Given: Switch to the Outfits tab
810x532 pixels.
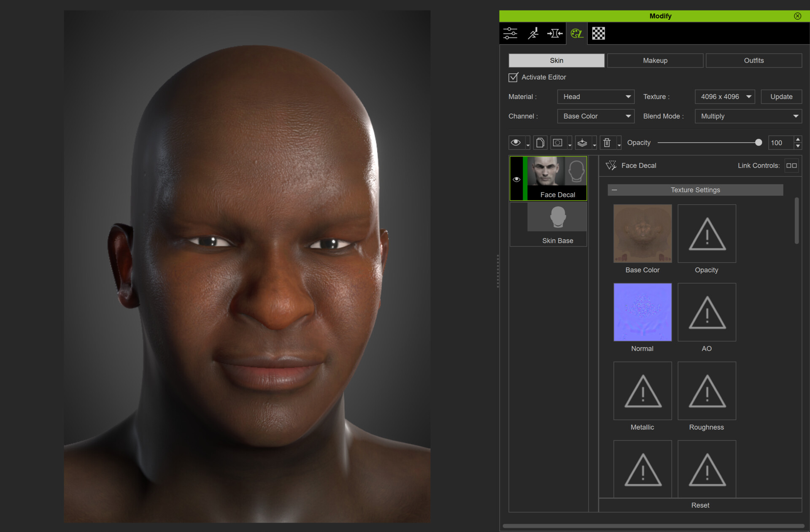Looking at the screenshot, I should pyautogui.click(x=753, y=60).
